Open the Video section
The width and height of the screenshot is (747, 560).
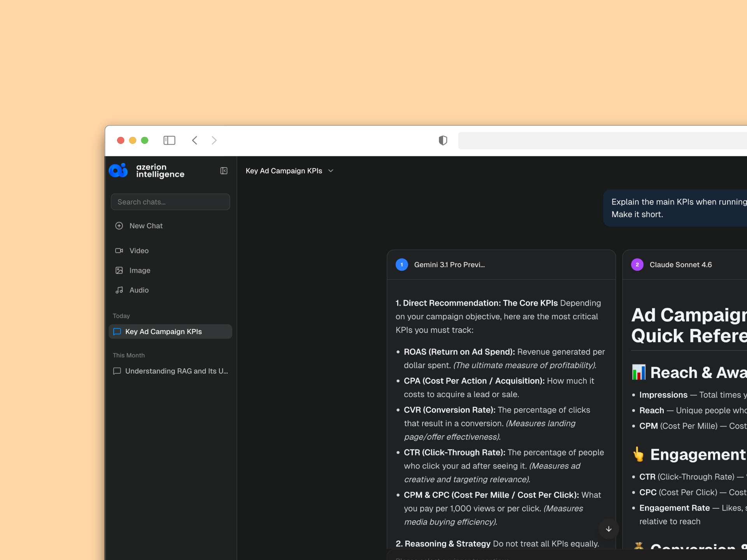click(x=139, y=251)
